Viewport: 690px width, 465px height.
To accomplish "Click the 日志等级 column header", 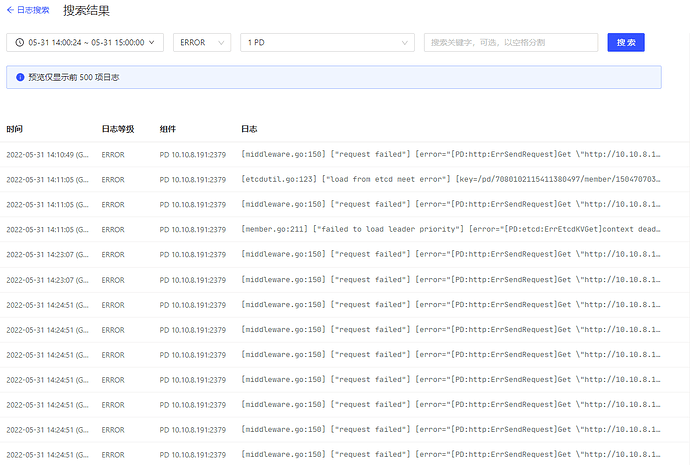I will [x=117, y=129].
